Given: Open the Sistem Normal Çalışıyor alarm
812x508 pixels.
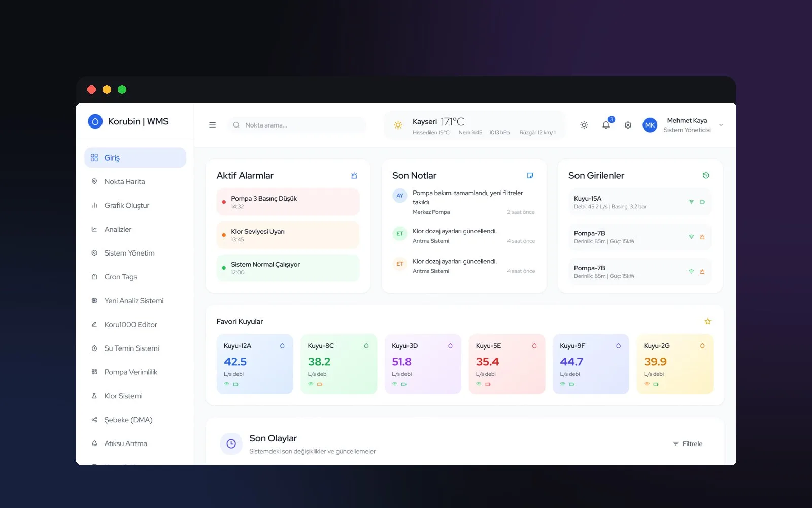Looking at the screenshot, I should pos(288,268).
